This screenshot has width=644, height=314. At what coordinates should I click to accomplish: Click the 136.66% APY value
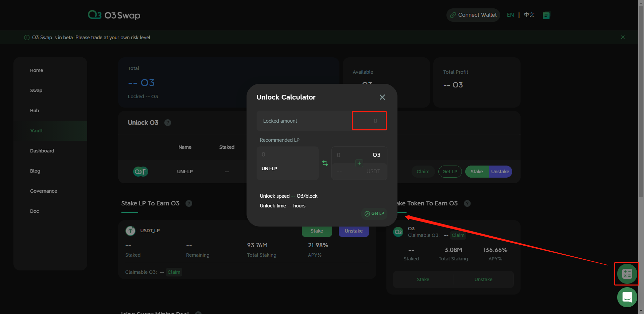pyautogui.click(x=495, y=250)
